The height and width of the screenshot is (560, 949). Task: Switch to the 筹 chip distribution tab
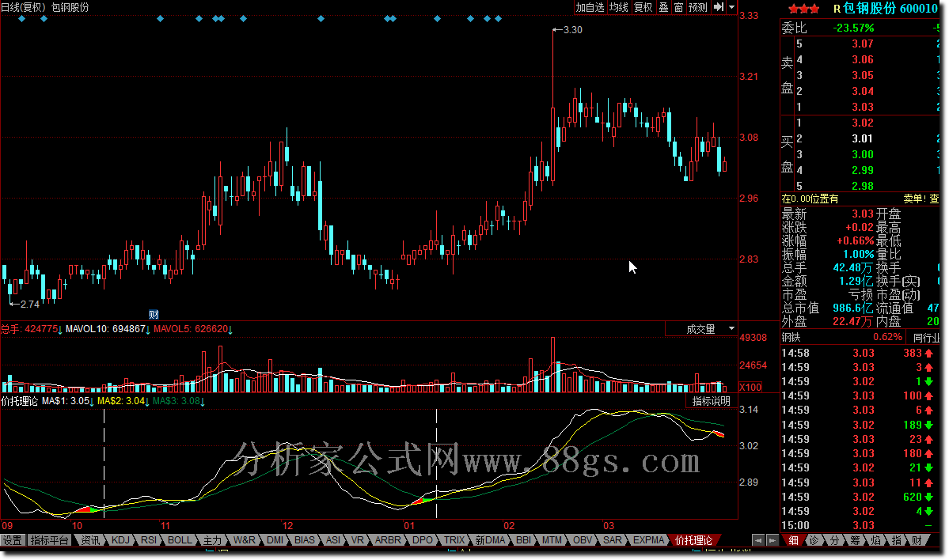tap(855, 540)
